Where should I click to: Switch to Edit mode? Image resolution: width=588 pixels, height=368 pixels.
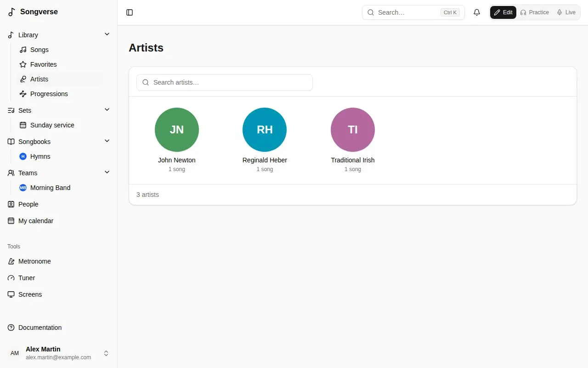pos(503,12)
